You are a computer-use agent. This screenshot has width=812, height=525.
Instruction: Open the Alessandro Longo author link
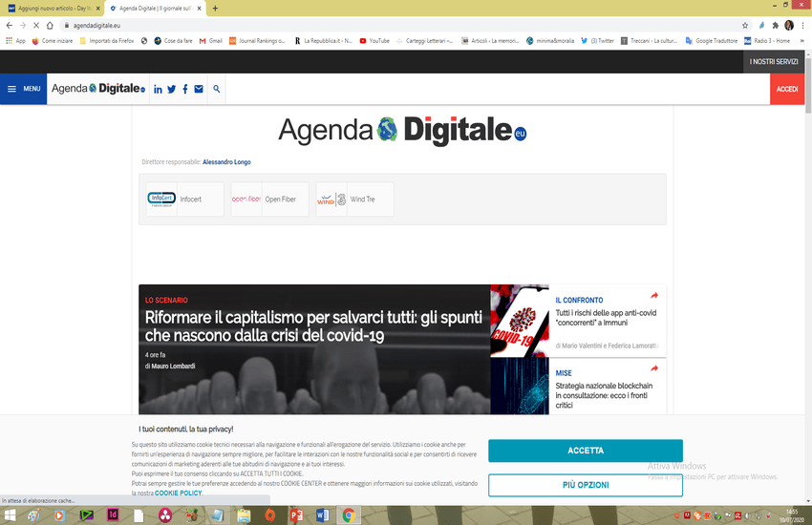(x=226, y=162)
